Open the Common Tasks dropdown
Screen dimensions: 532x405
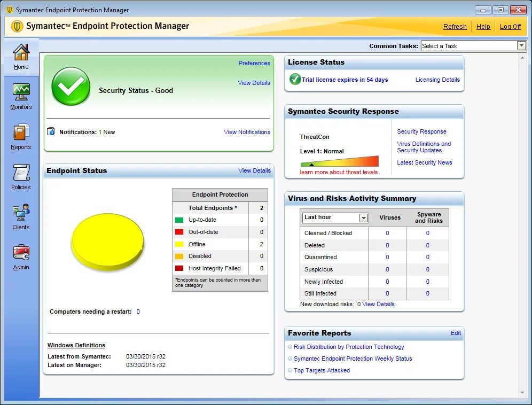521,45
